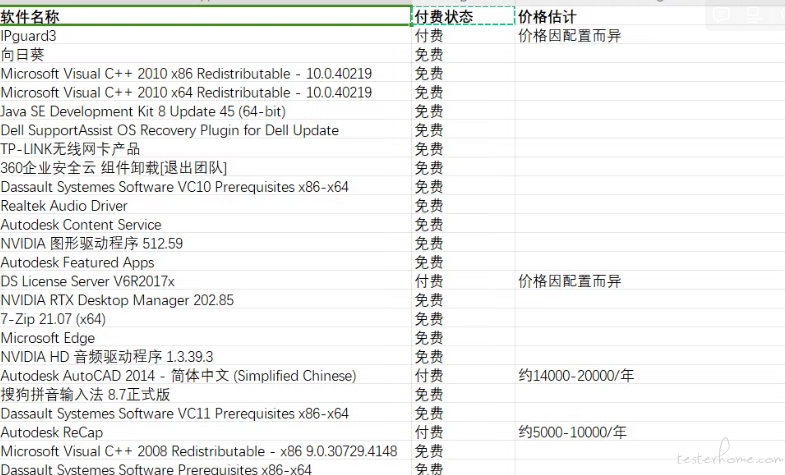785x475 pixels.
Task: Click 免费 in NVIDIA 图形驱动程序 row
Action: tap(463, 243)
